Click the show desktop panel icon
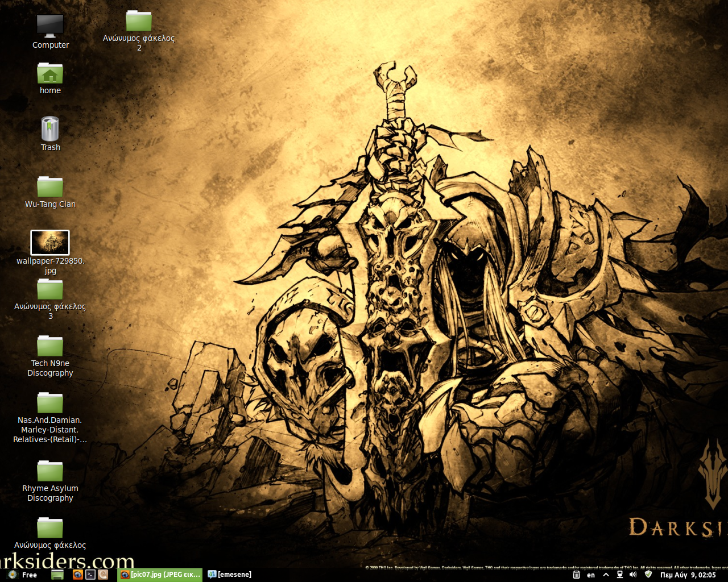The width and height of the screenshot is (728, 582). coord(57,575)
